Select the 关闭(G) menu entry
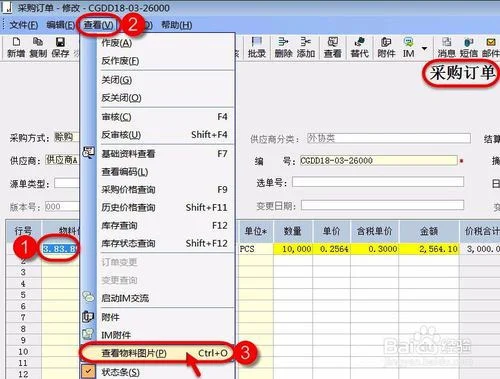This screenshot has height=379, width=500. 157,80
